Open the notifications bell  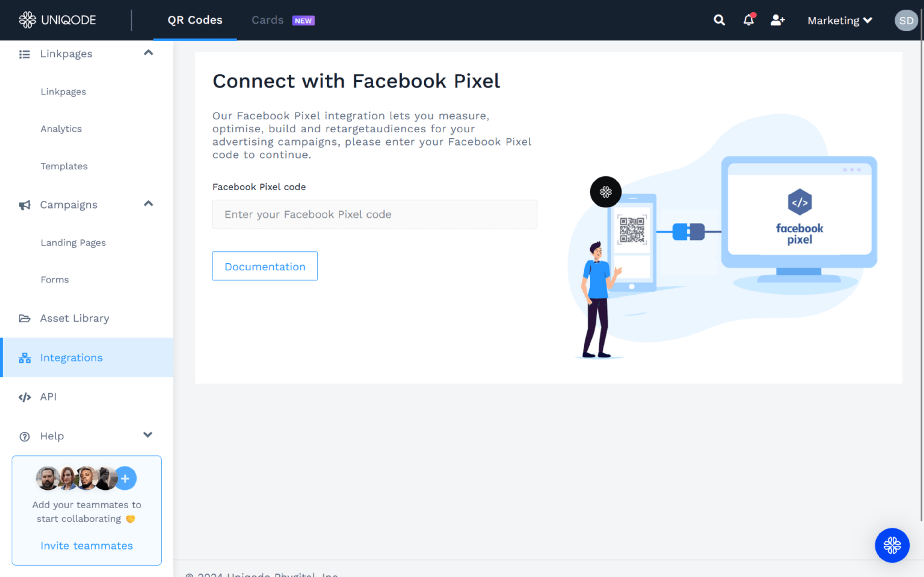(748, 20)
